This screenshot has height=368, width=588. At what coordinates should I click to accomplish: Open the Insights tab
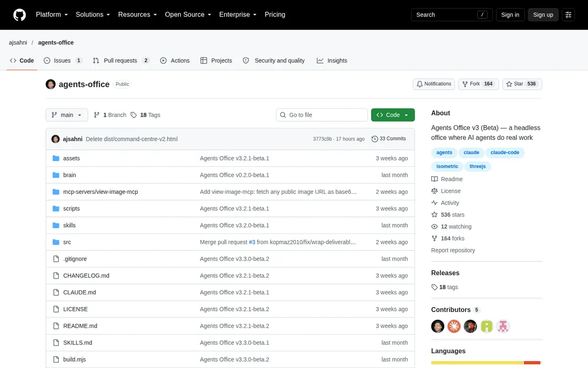point(332,60)
